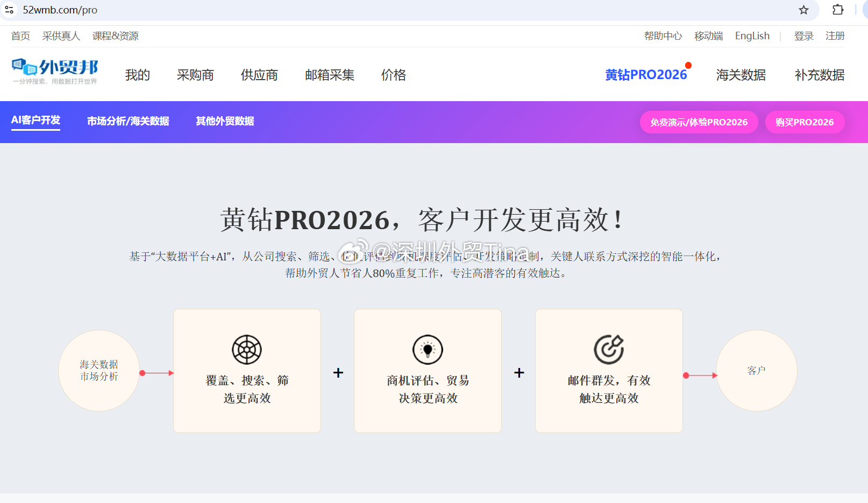Click the address bar URL 52wmb.com/pro
The height and width of the screenshot is (503, 868).
[60, 10]
